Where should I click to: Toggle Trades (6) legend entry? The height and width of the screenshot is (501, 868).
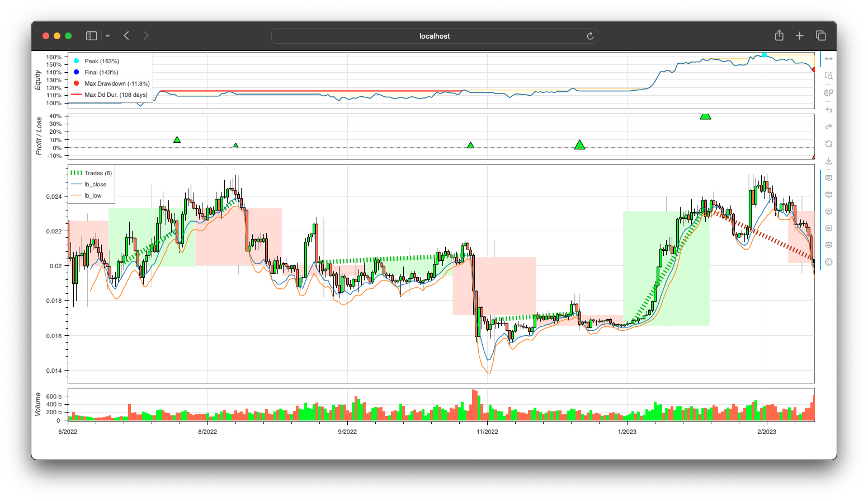(x=98, y=173)
